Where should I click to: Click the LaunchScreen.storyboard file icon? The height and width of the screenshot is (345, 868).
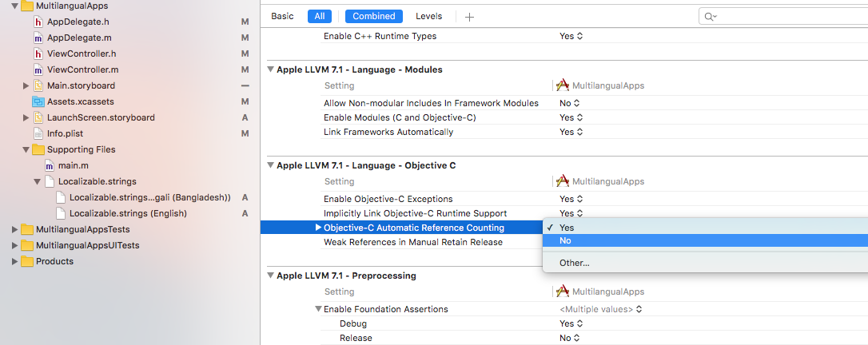tap(38, 117)
